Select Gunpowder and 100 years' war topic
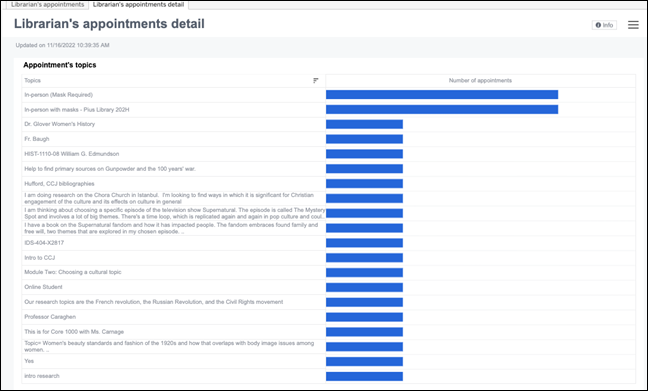The image size is (648, 391). point(110,169)
